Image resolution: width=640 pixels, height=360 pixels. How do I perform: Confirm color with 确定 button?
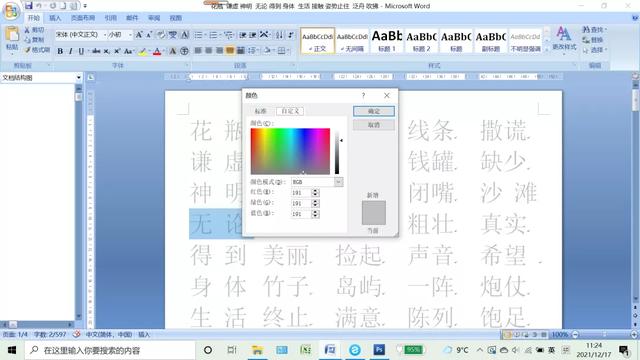(374, 111)
